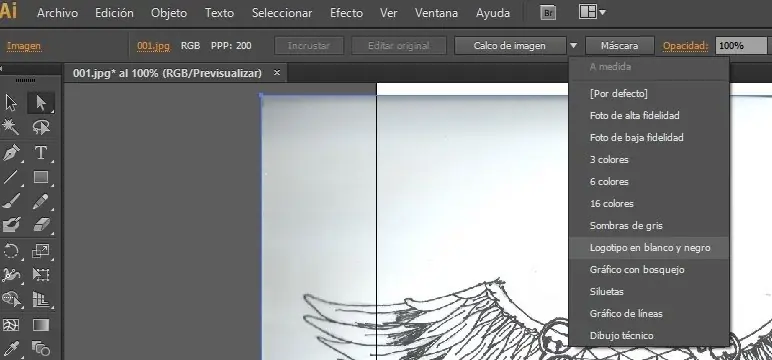Choose the 3 colores preset
Screen dimensions: 772x360
(x=648, y=160)
